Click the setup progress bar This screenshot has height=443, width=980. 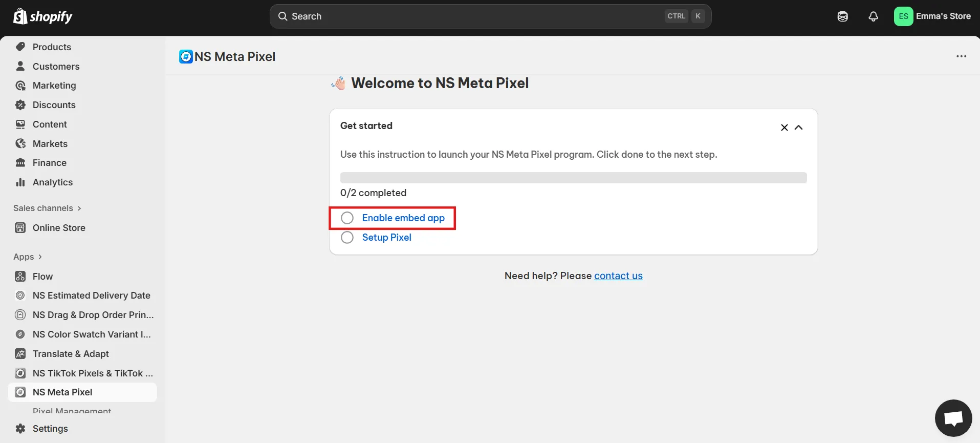[573, 178]
